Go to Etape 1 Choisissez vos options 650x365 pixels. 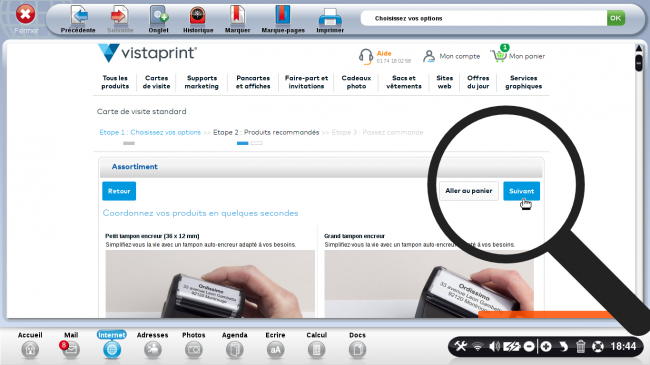point(150,132)
